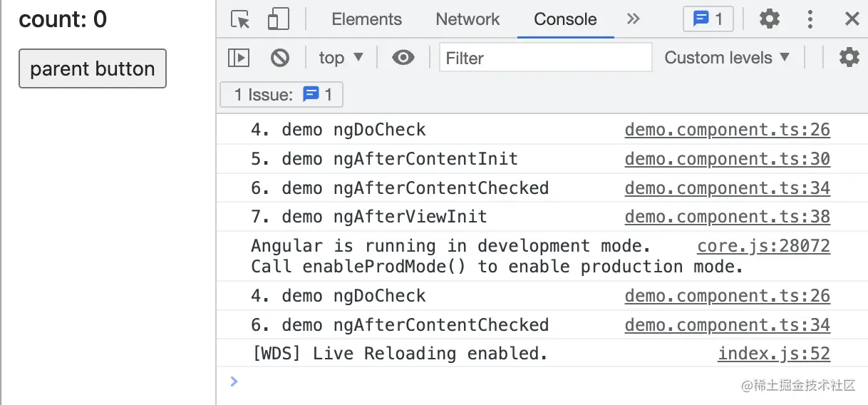Viewport: 868px width, 405px height.
Task: Clear the console output
Action: (x=280, y=58)
